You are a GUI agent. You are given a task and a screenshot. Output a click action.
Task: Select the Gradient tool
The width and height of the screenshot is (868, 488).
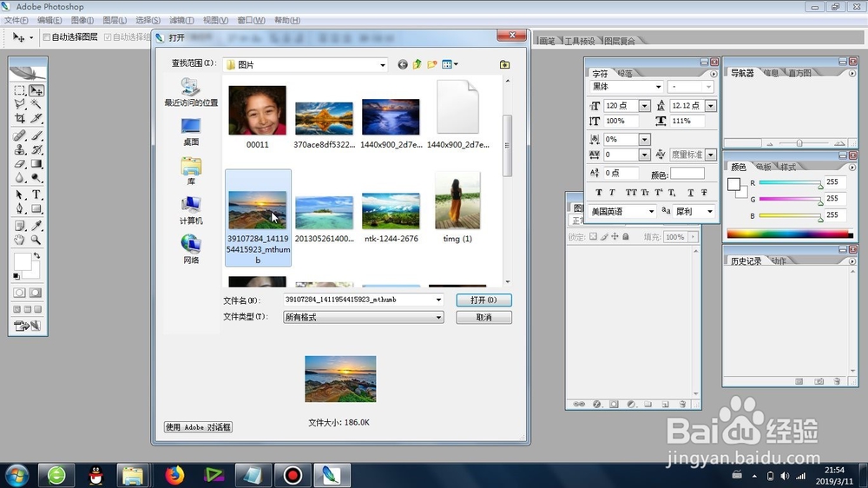(36, 164)
